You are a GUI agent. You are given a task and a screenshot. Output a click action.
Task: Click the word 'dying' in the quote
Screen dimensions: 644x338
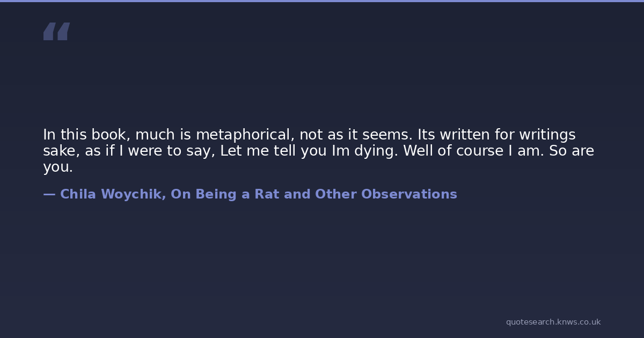point(376,151)
